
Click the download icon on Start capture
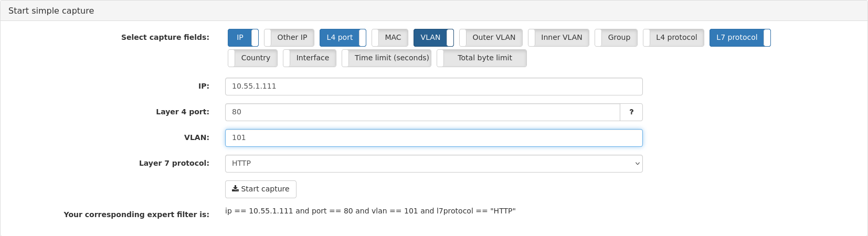pos(235,189)
